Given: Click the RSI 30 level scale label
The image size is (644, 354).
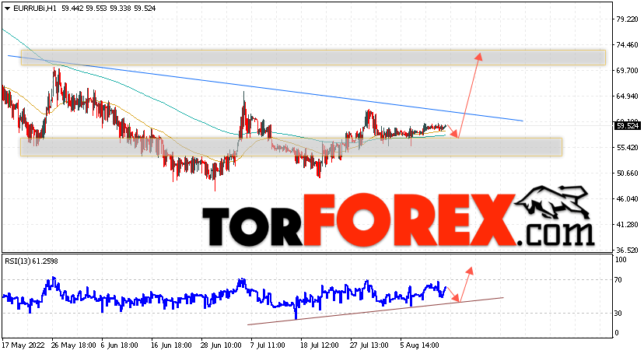Looking at the screenshot, I should click(x=618, y=314).
